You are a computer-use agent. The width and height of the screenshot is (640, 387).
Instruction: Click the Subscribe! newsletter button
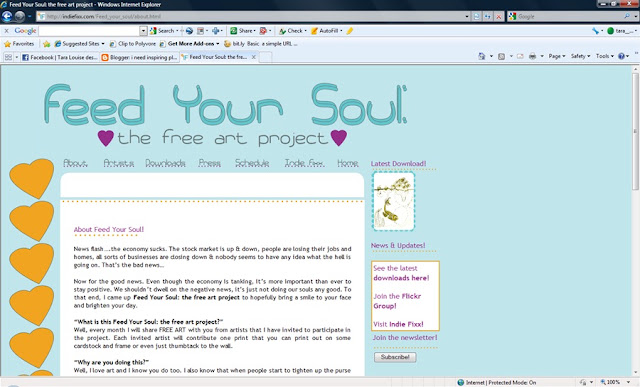pos(395,357)
